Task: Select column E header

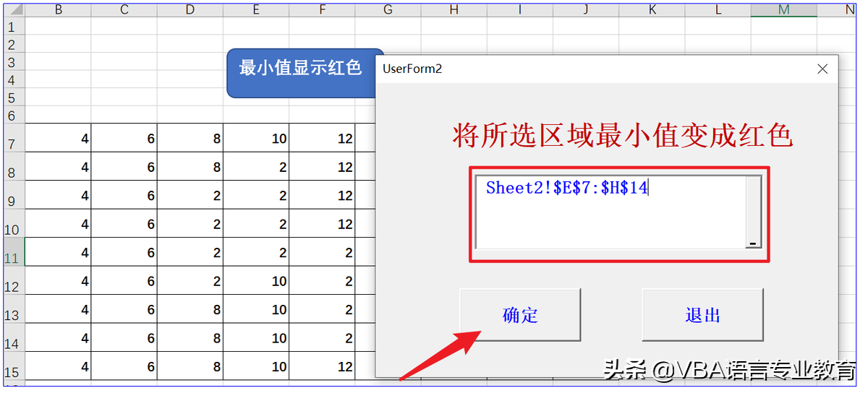Action: 256,10
